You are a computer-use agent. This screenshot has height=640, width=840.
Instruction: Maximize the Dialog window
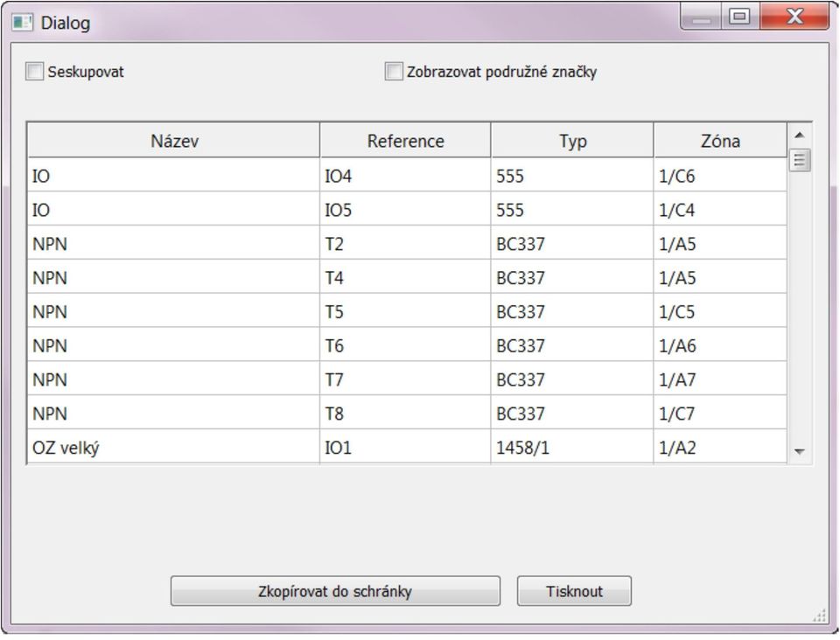click(740, 17)
